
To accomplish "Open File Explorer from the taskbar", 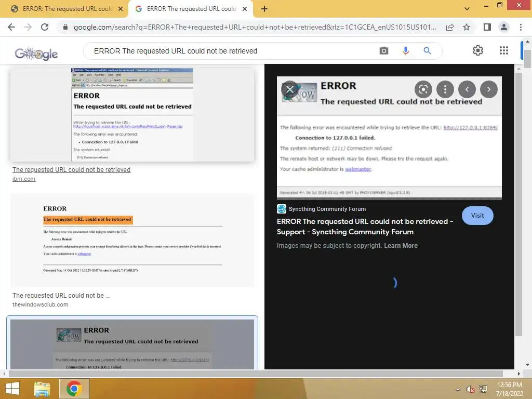I will click(x=42, y=389).
